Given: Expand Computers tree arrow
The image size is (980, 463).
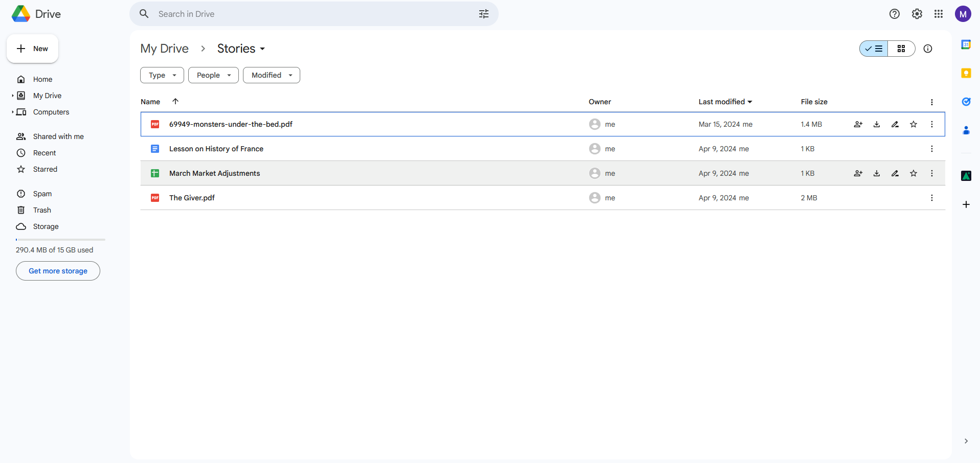Looking at the screenshot, I should [13, 112].
